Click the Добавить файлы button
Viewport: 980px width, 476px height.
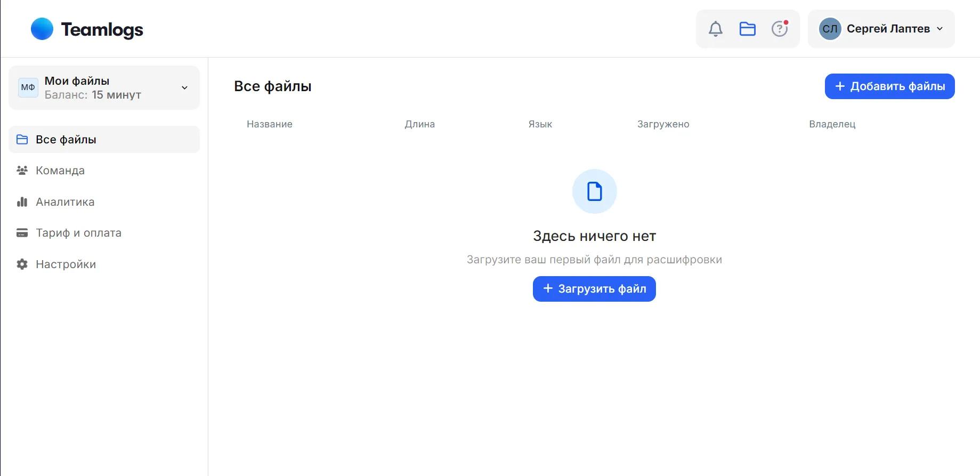pyautogui.click(x=889, y=86)
